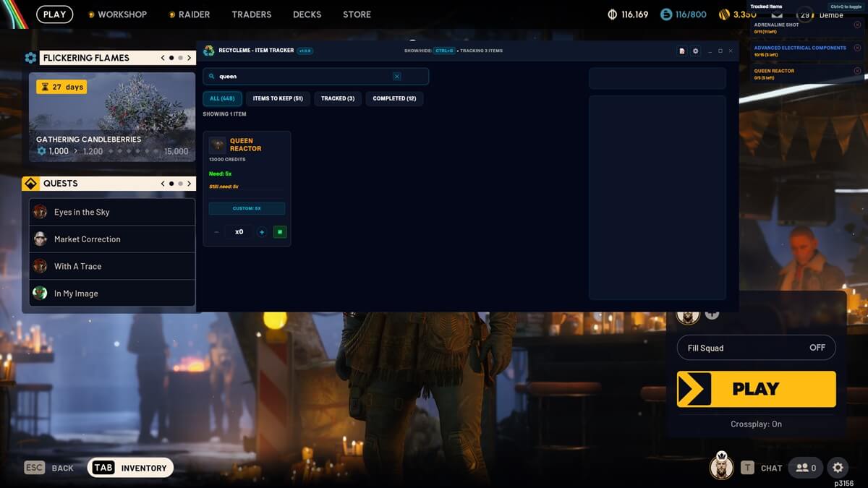
Task: Click the Quests diamond icon
Action: point(30,184)
